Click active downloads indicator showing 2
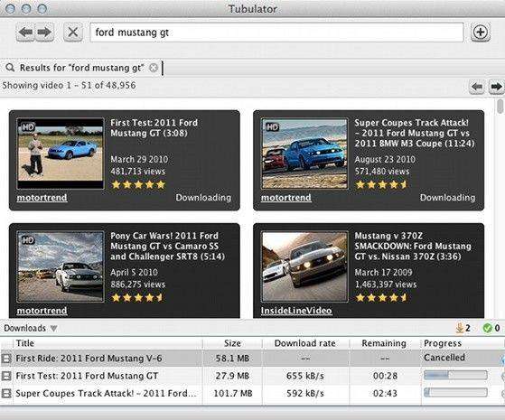The width and height of the screenshot is (505, 420). (463, 328)
